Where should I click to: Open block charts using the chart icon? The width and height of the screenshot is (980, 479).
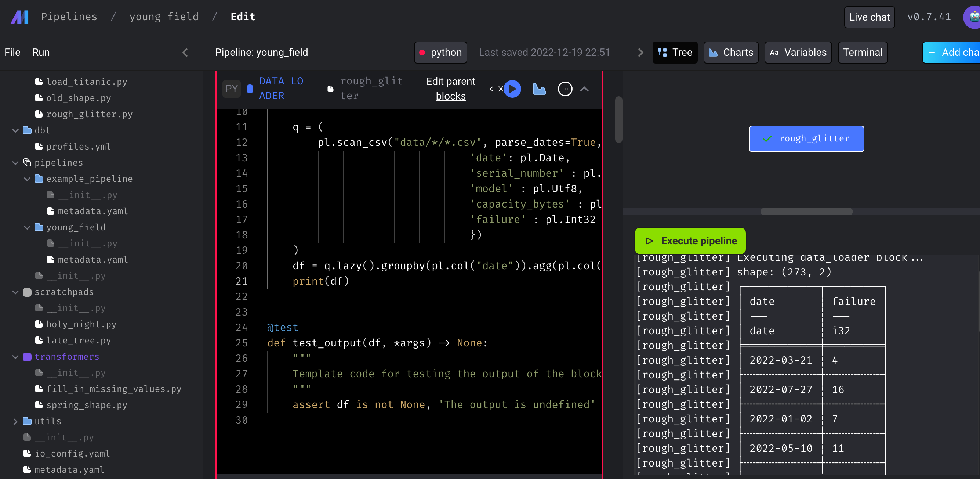coord(539,89)
